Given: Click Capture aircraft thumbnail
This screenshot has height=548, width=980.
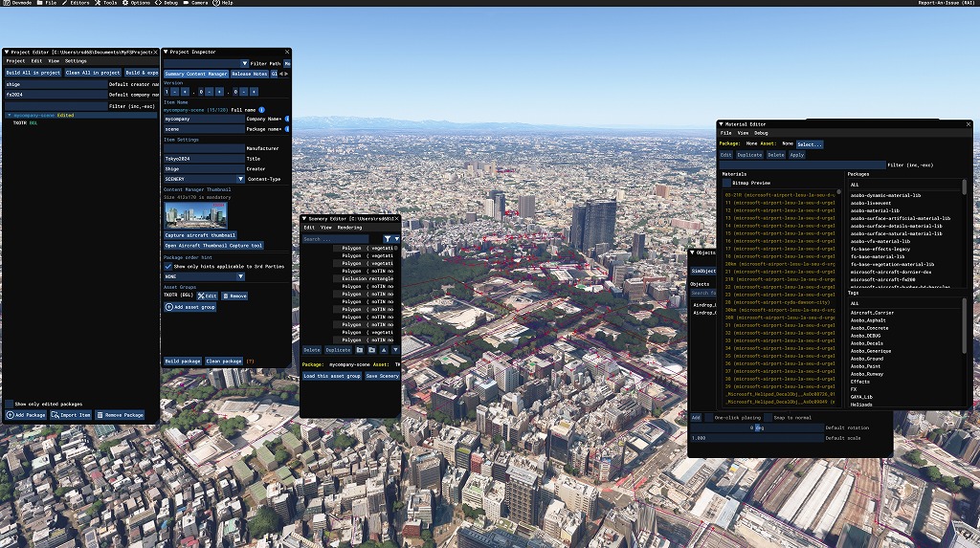Looking at the screenshot, I should pos(200,235).
